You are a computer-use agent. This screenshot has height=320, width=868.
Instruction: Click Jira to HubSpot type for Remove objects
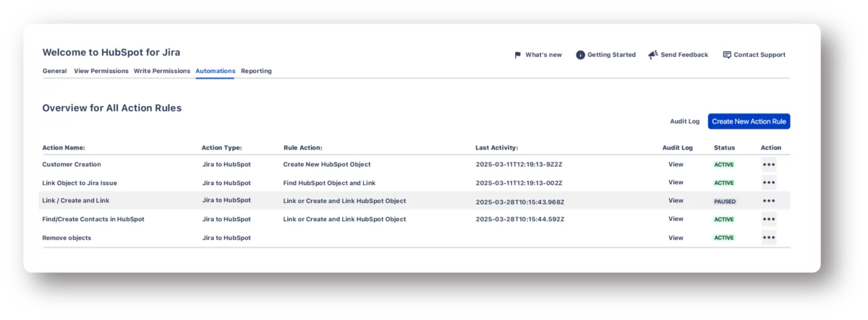click(226, 238)
